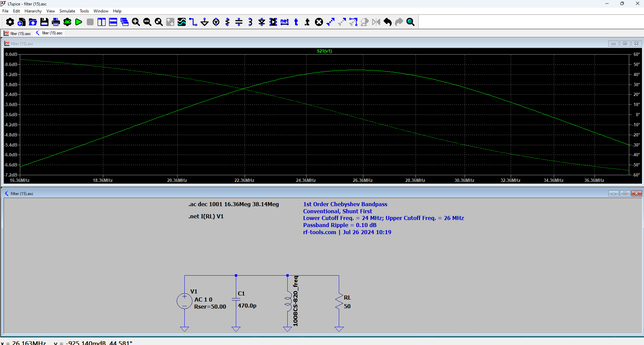Click the Halt simulation stop icon
Viewport: 644px width, 345px height.
(90, 22)
